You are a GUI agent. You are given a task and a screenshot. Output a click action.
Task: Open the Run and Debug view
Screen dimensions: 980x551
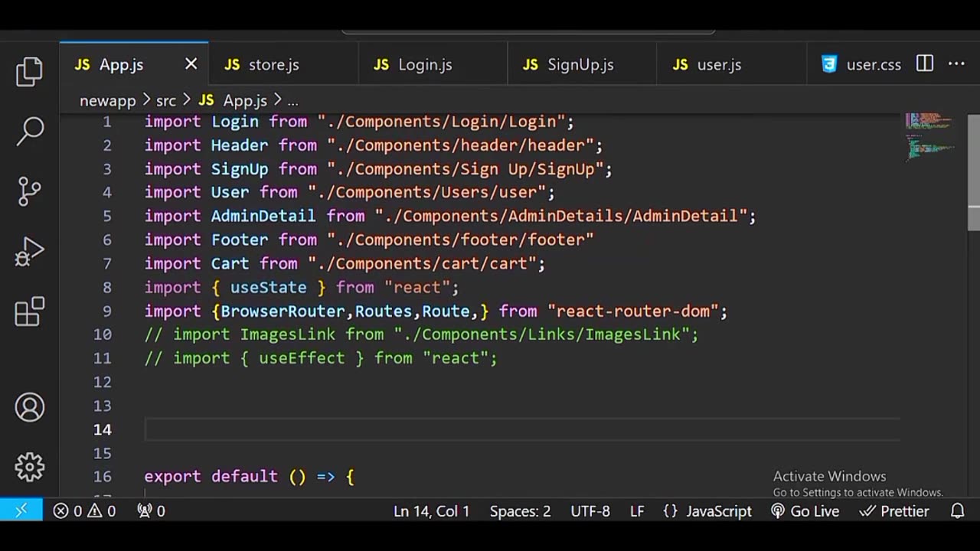(x=29, y=252)
